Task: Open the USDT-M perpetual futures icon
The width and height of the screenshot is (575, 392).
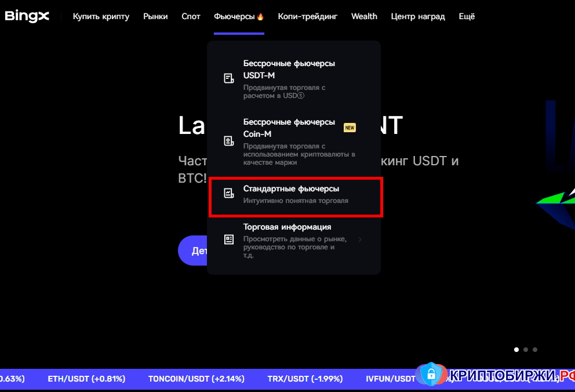Action: coord(229,78)
